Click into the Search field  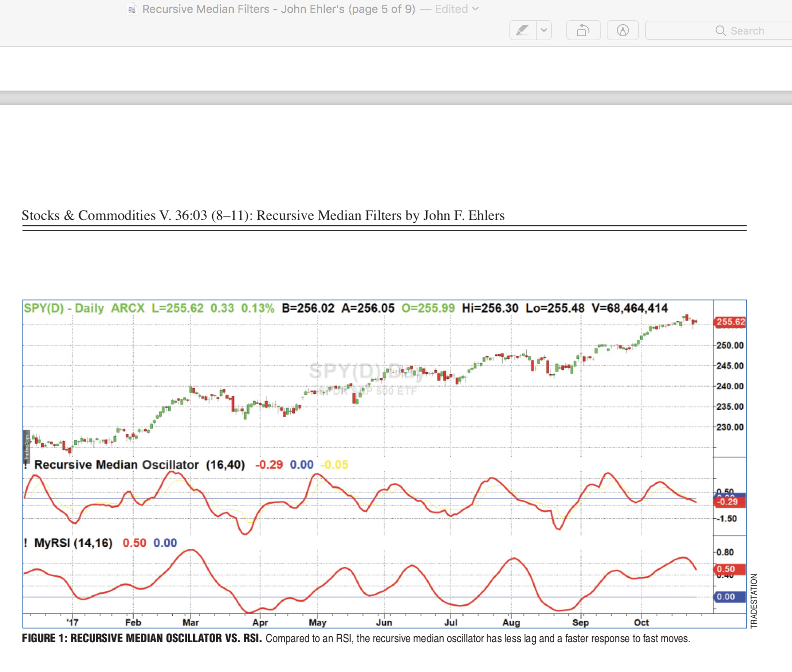(x=719, y=30)
